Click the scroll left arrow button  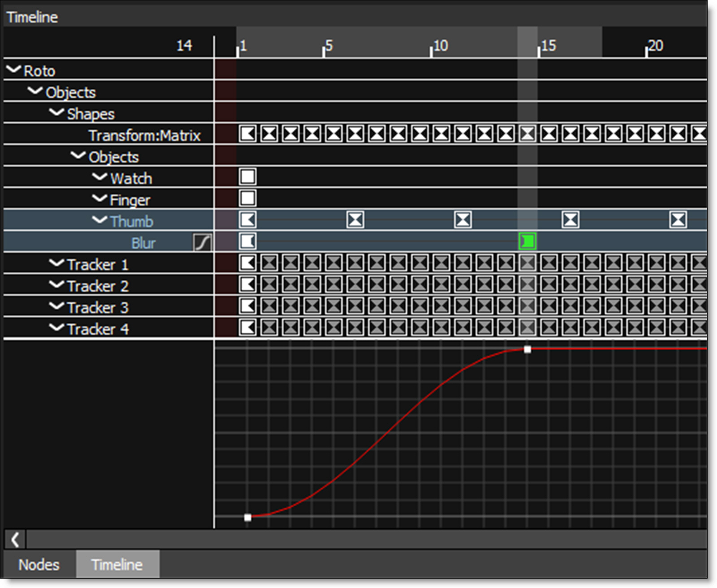click(x=15, y=540)
